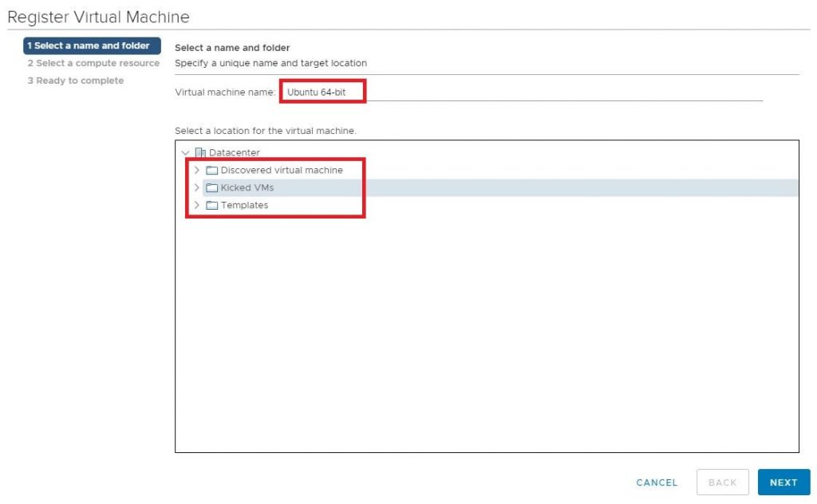The image size is (817, 504).
Task: Pick the Templates folder label
Action: [x=244, y=206]
